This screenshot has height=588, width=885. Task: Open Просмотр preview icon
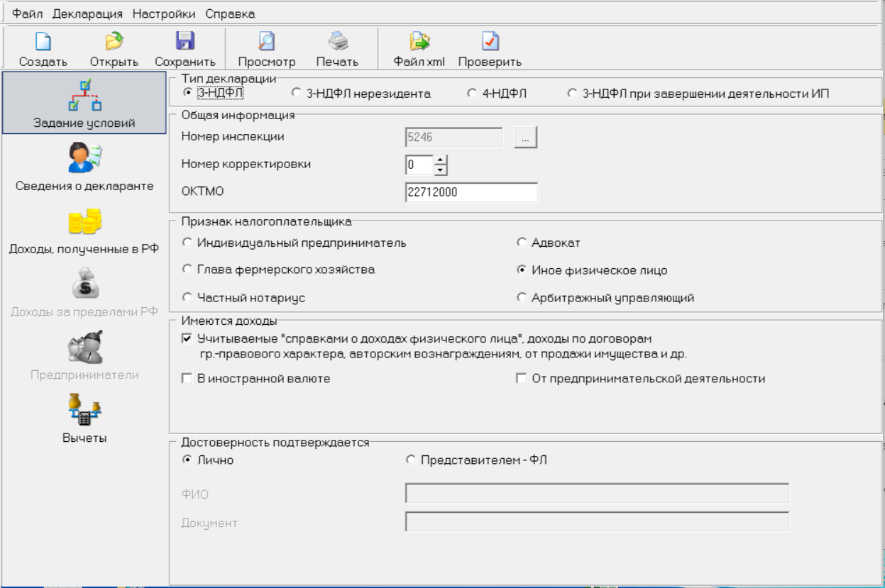[x=265, y=42]
